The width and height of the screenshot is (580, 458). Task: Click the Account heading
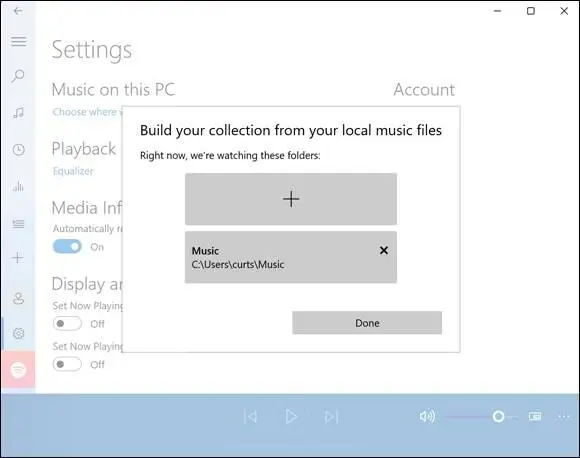click(424, 90)
